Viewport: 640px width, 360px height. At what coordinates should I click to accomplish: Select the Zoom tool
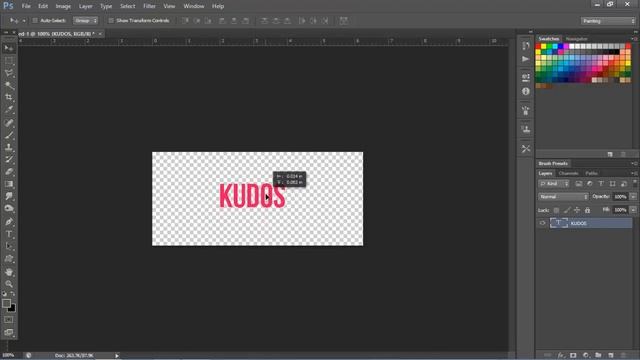(x=9, y=284)
